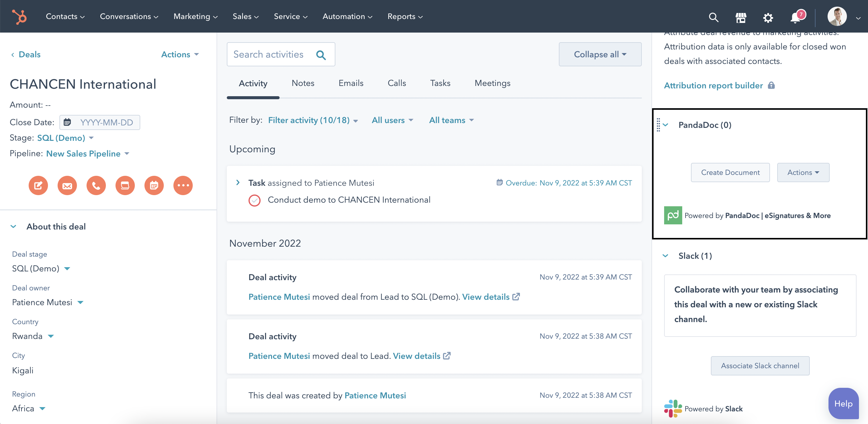The height and width of the screenshot is (424, 868).
Task: Click the more actions ellipsis icon
Action: click(183, 185)
